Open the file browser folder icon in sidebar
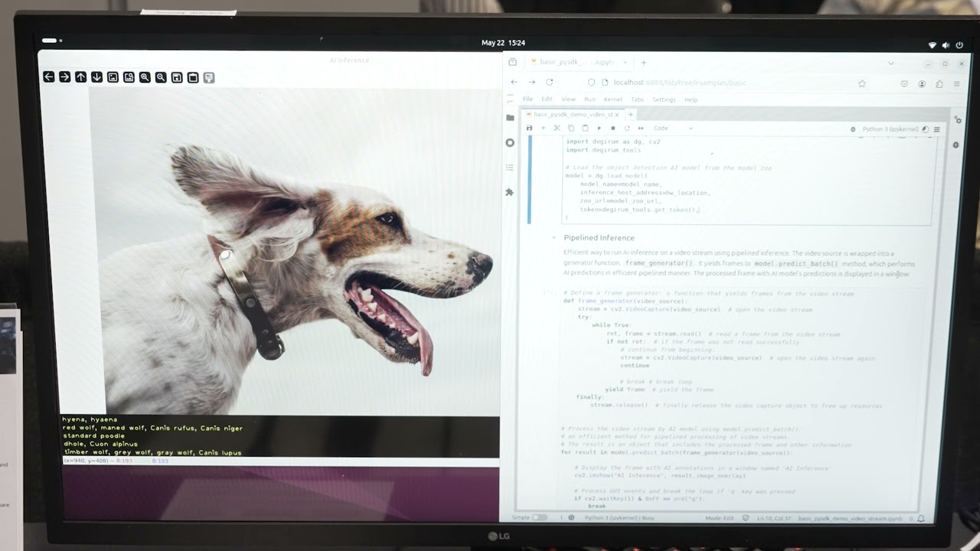980x551 pixels. tap(510, 118)
